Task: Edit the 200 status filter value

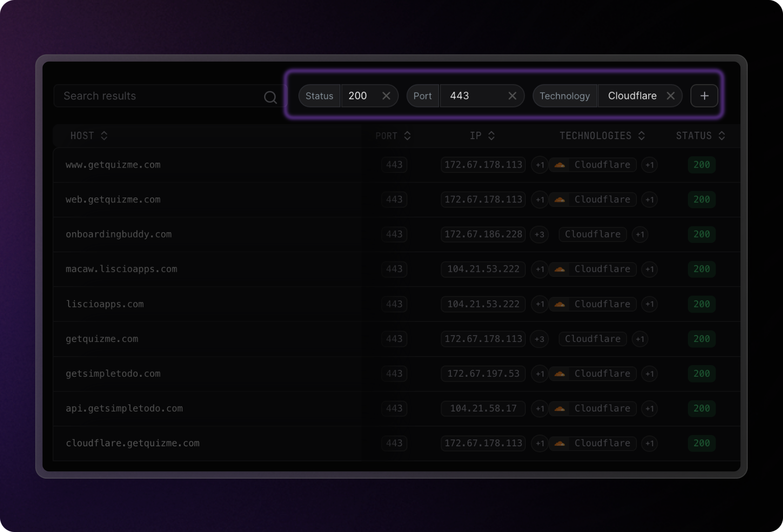Action: coord(358,96)
